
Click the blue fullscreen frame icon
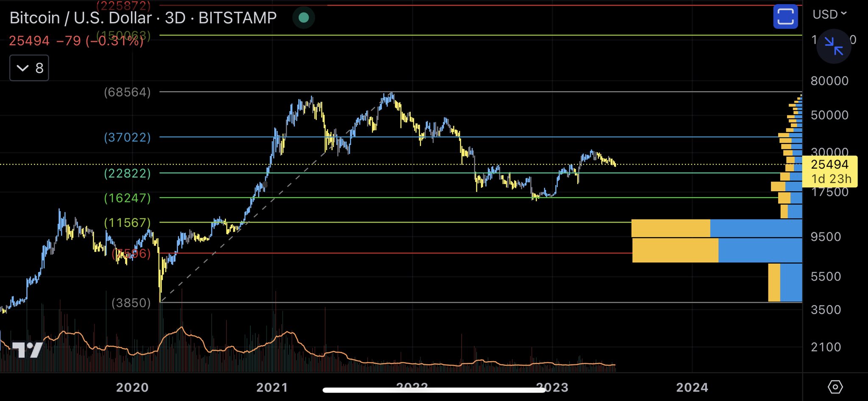[x=785, y=17]
